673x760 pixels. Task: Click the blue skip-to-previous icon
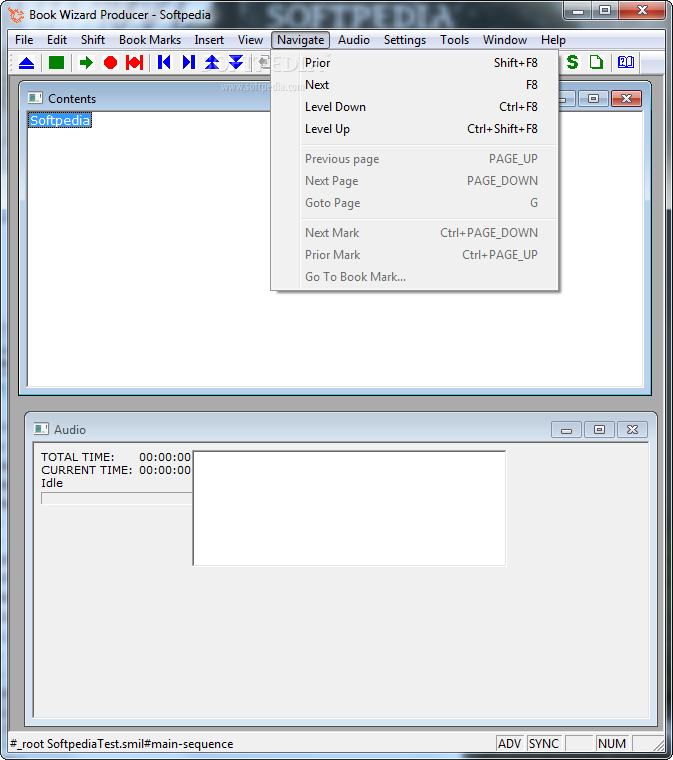(164, 63)
